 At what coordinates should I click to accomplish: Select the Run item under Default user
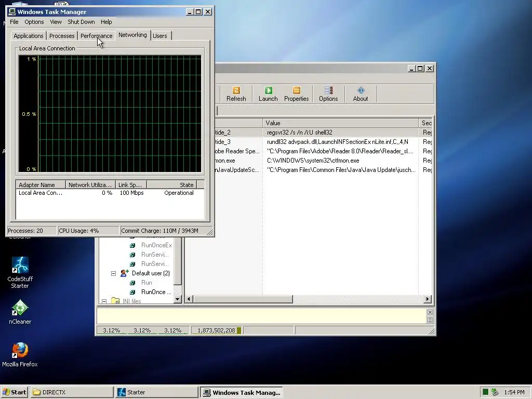[x=147, y=283]
